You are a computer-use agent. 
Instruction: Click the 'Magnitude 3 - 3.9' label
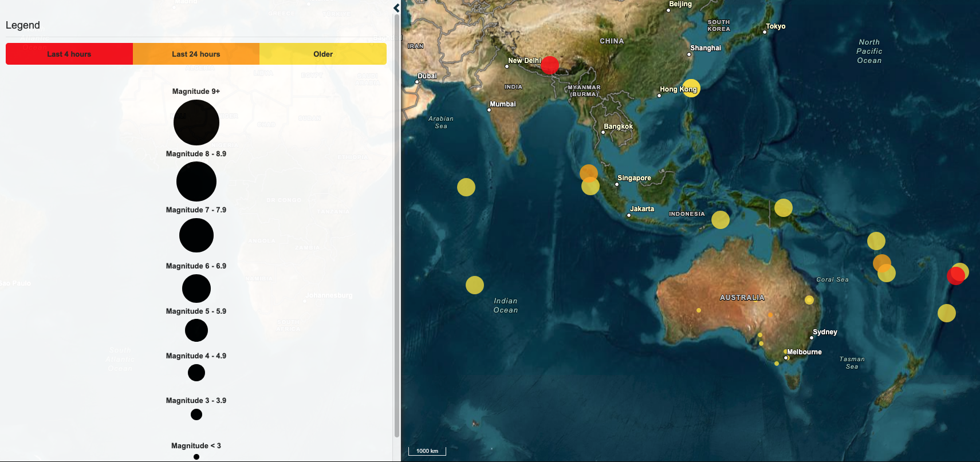(x=196, y=401)
